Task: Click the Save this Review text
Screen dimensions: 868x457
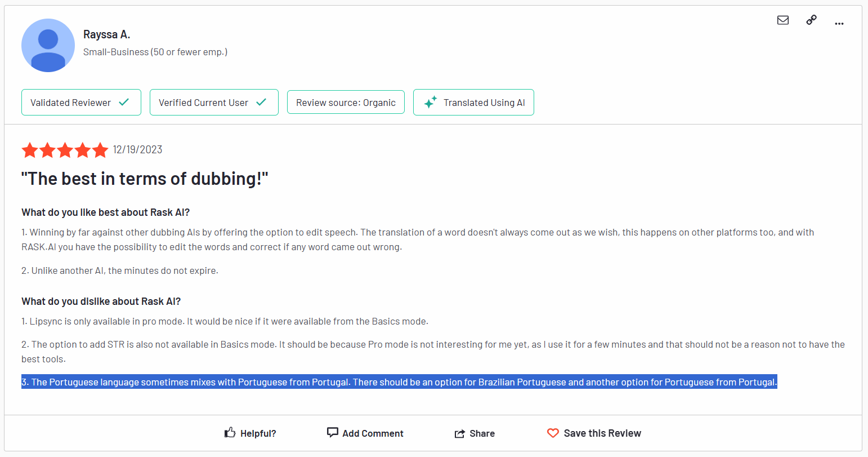Action: coord(602,433)
